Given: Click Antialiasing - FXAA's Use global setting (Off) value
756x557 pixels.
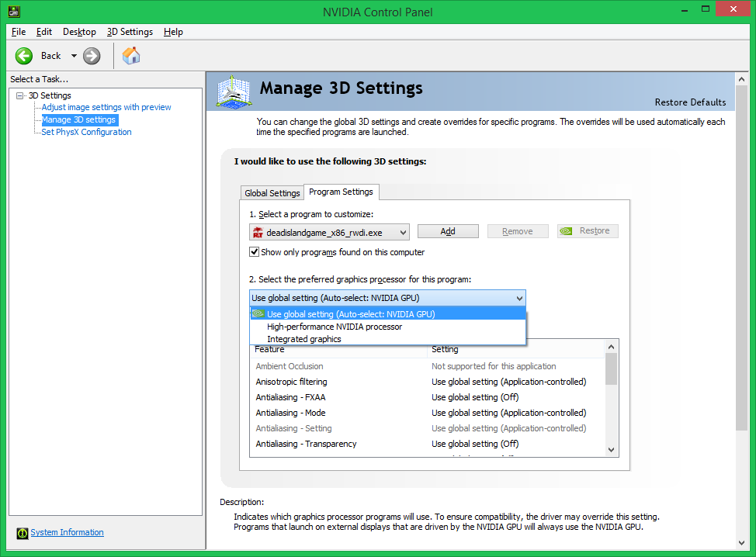Looking at the screenshot, I should point(475,397).
